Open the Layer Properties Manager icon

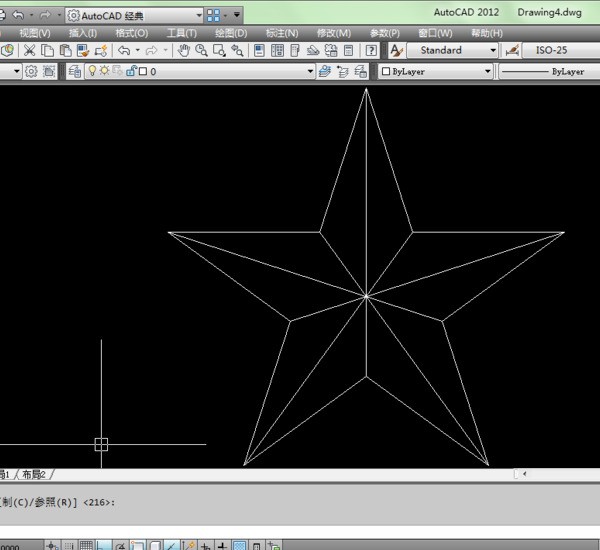coord(74,72)
